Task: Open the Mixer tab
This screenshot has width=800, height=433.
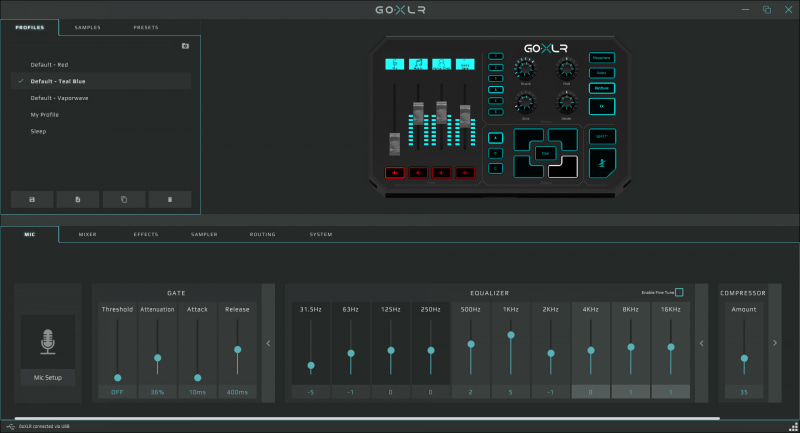Action: (88, 235)
